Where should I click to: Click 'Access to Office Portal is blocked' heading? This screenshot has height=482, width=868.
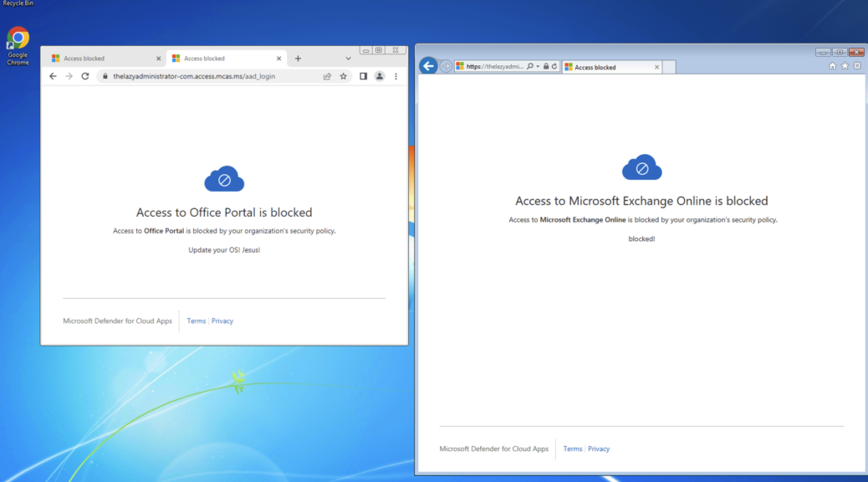point(224,213)
